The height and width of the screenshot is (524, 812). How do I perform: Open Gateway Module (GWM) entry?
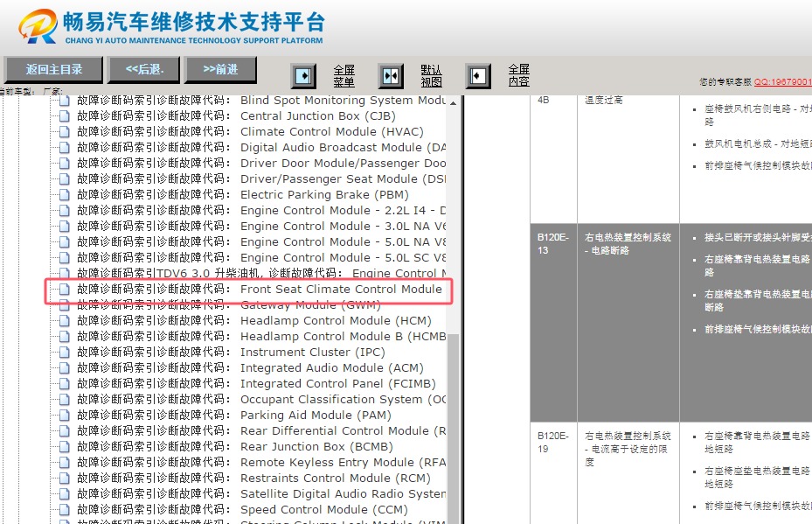click(x=229, y=304)
